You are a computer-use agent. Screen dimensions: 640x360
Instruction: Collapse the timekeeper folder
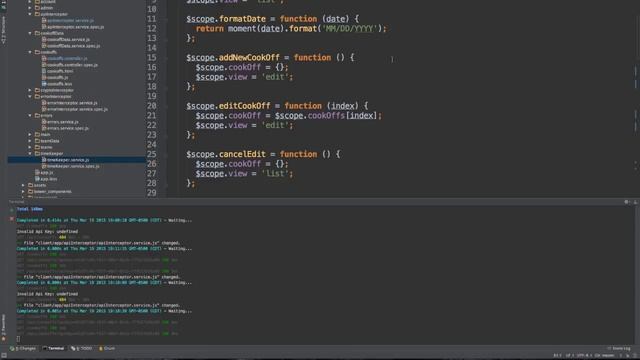[x=30, y=154]
